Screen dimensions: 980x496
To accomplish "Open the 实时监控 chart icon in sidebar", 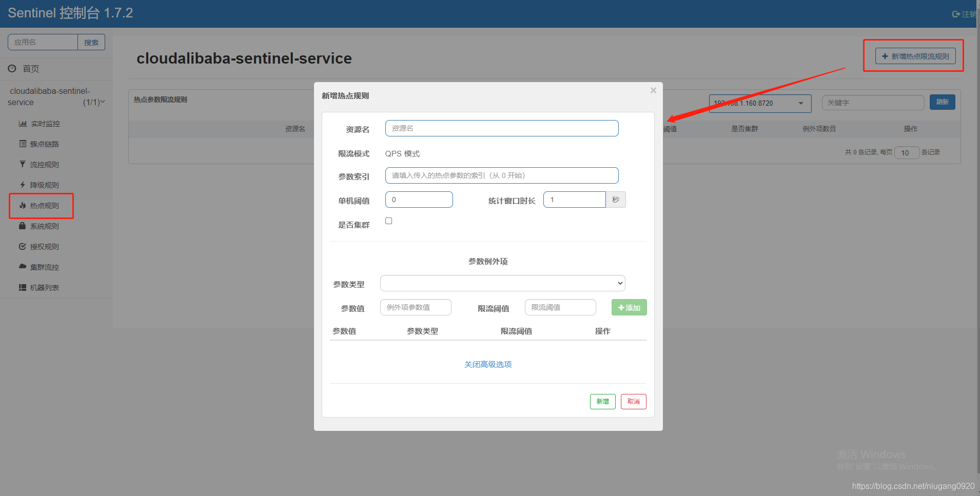I will pos(23,124).
